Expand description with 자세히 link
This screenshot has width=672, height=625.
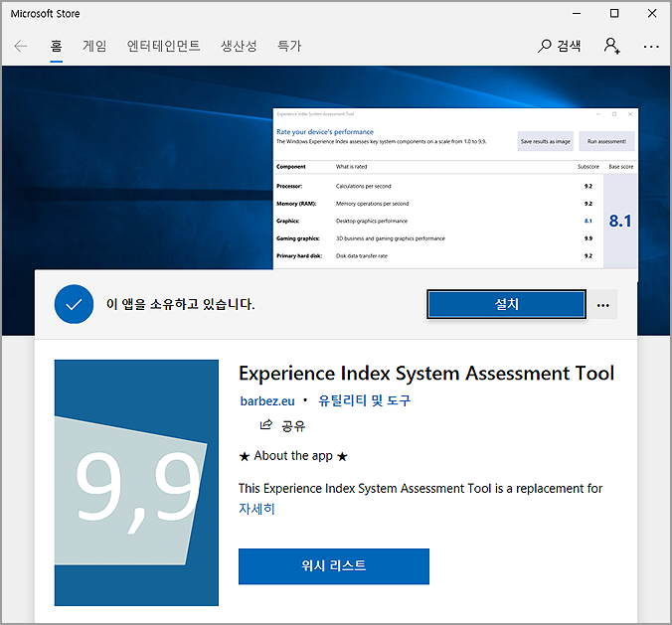(256, 509)
